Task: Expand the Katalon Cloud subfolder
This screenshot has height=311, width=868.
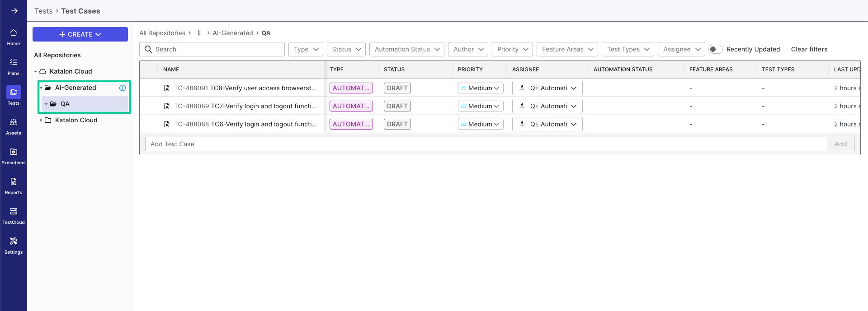Action: 41,120
